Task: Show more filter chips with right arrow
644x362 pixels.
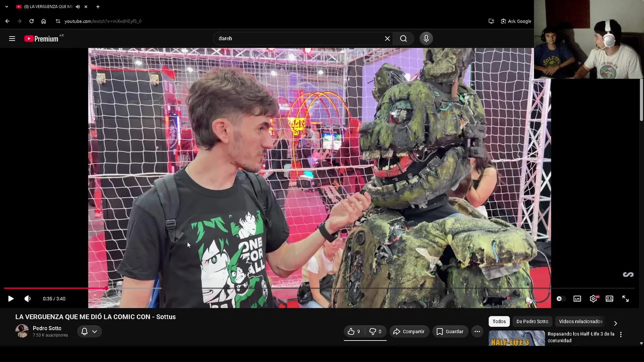Action: click(615, 323)
